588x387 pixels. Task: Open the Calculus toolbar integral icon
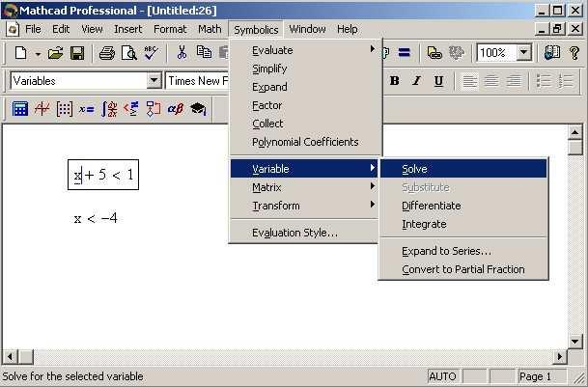coord(109,109)
